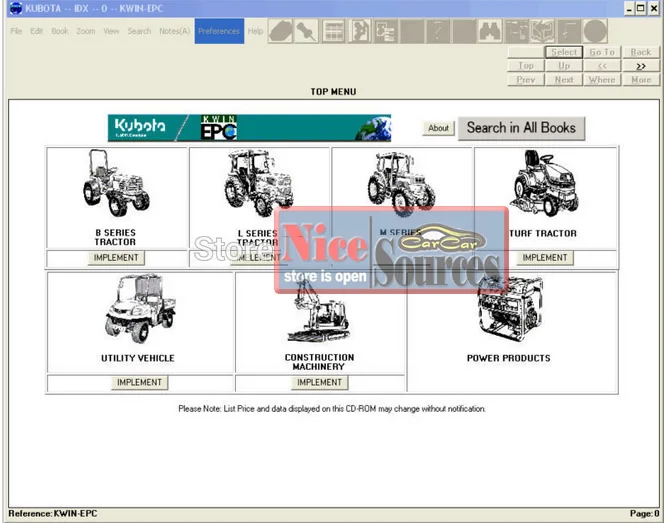The width and height of the screenshot is (664, 523).
Task: Click the Back navigation button
Action: (641, 52)
